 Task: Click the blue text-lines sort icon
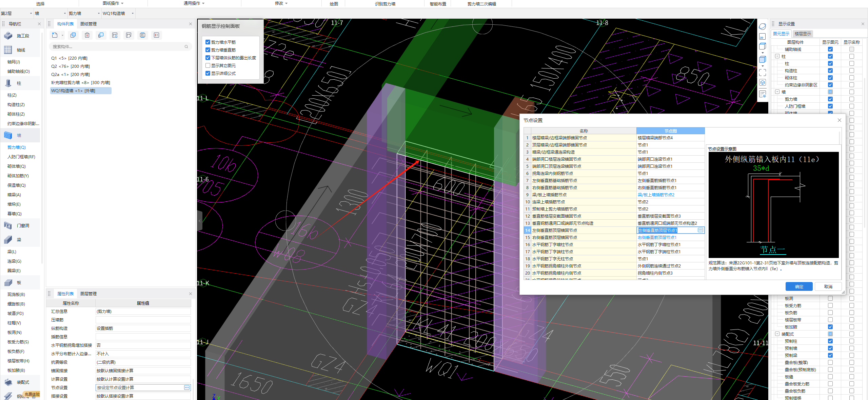pyautogui.click(x=143, y=35)
